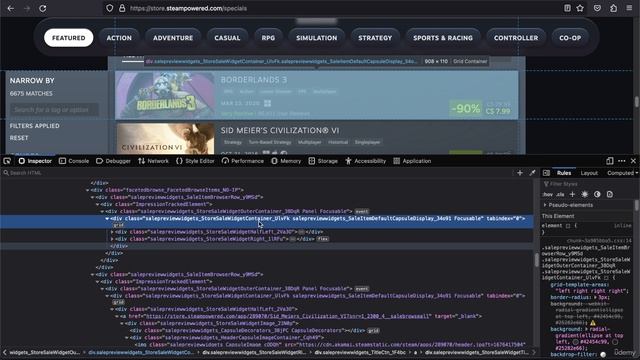This screenshot has height=360, width=640.
Task: Collapse the first ImpressionTrackedElement div
Action: (97, 204)
